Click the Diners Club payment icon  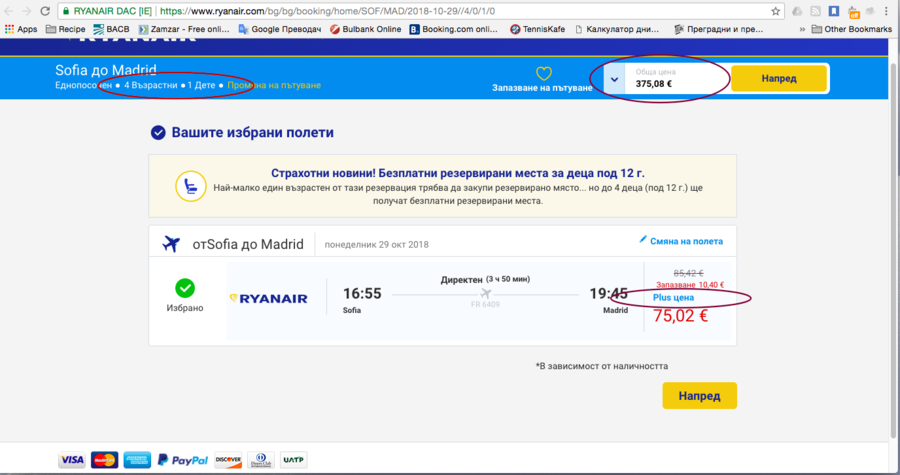[261, 460]
